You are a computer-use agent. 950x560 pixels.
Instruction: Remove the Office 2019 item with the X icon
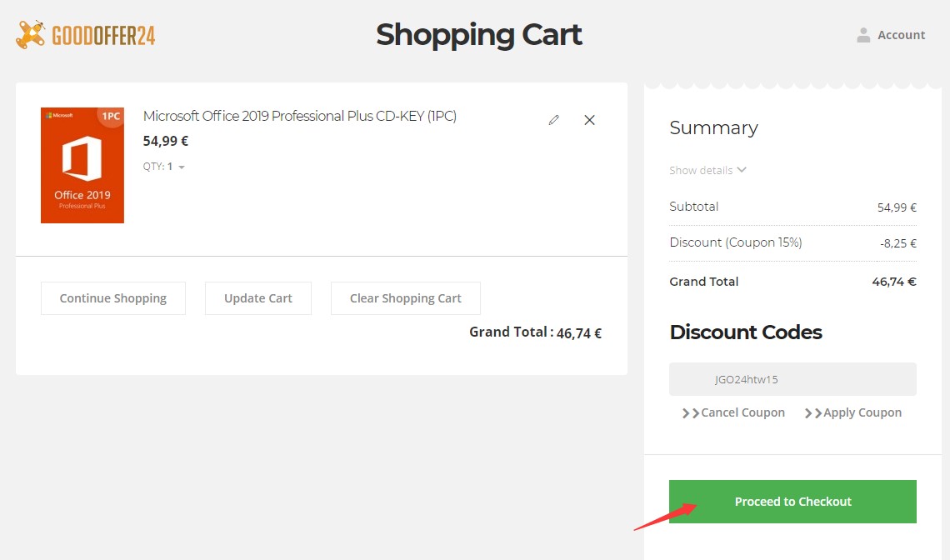coord(589,120)
